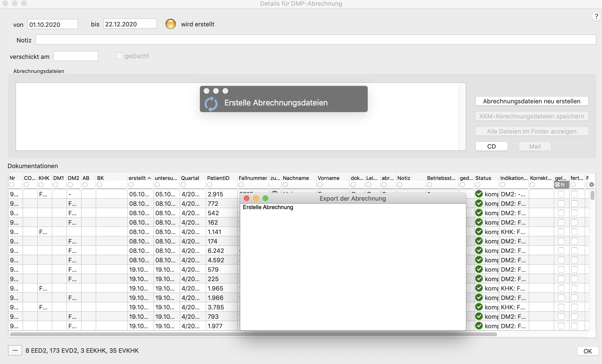Click 'Erstelle Abrechnungsdateien' progress label
This screenshot has height=364, width=602.
tap(276, 103)
